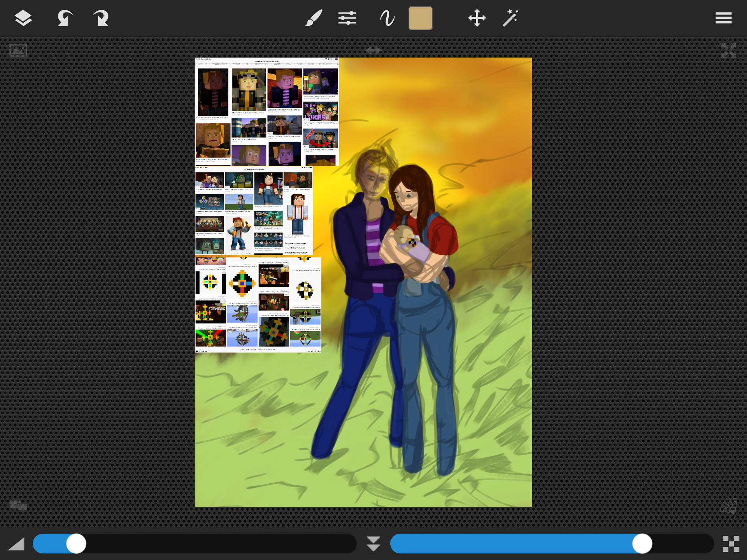Adjust the brush size slider handle
This screenshot has height=560, width=747.
click(x=76, y=543)
